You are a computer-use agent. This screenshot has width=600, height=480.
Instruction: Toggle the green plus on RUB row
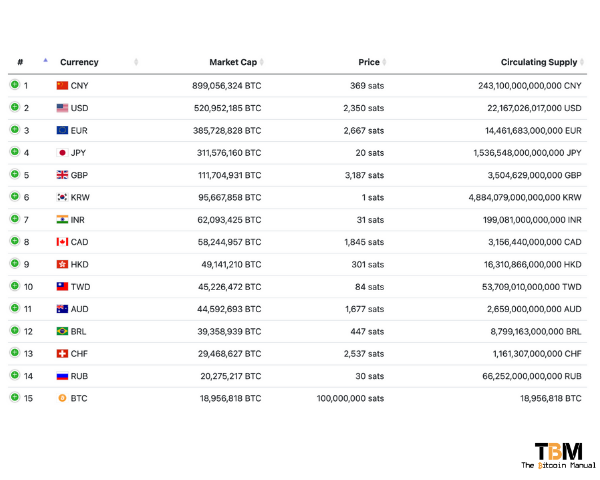point(15,375)
